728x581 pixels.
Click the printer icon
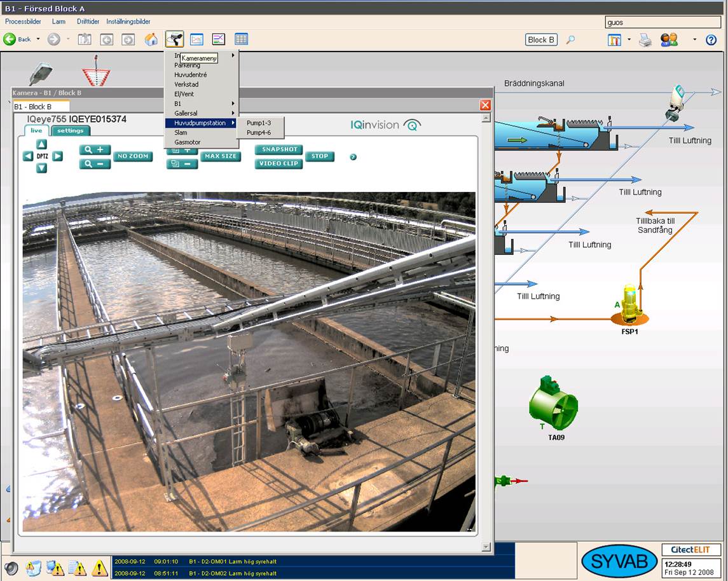[645, 40]
